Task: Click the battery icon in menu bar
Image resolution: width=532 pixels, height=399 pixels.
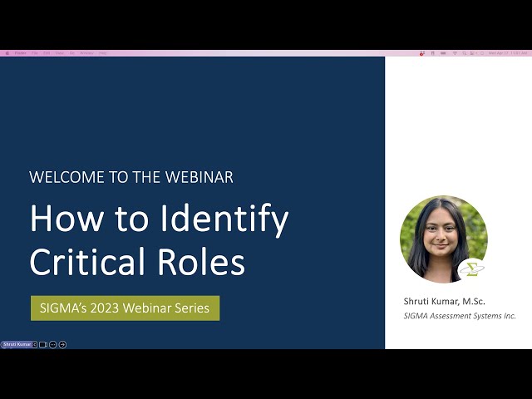Action: (x=443, y=53)
